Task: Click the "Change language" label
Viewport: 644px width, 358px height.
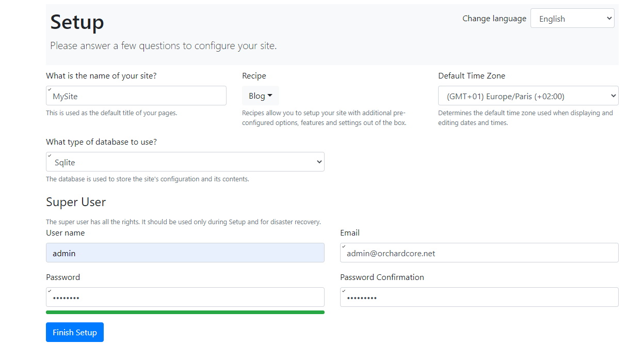Action: [x=494, y=19]
